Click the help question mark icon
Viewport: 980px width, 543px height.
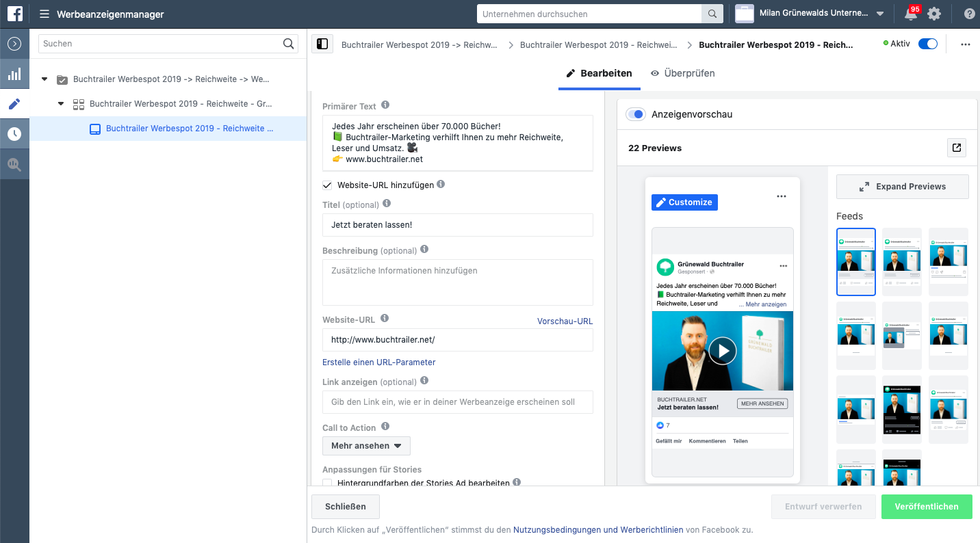click(x=969, y=14)
